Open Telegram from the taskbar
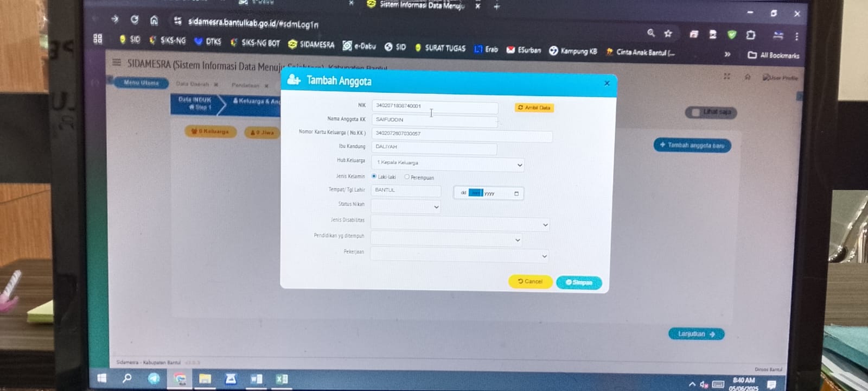 point(154,378)
